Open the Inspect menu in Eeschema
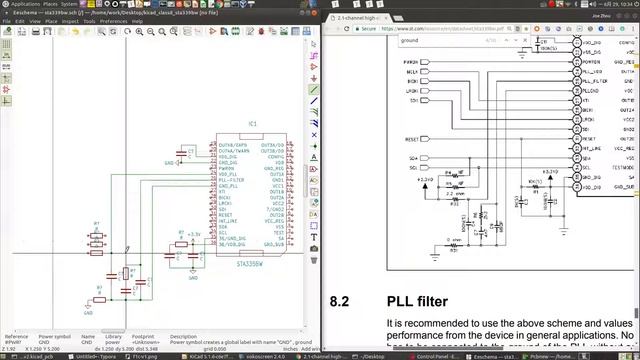640x360 pixels. [70, 21]
